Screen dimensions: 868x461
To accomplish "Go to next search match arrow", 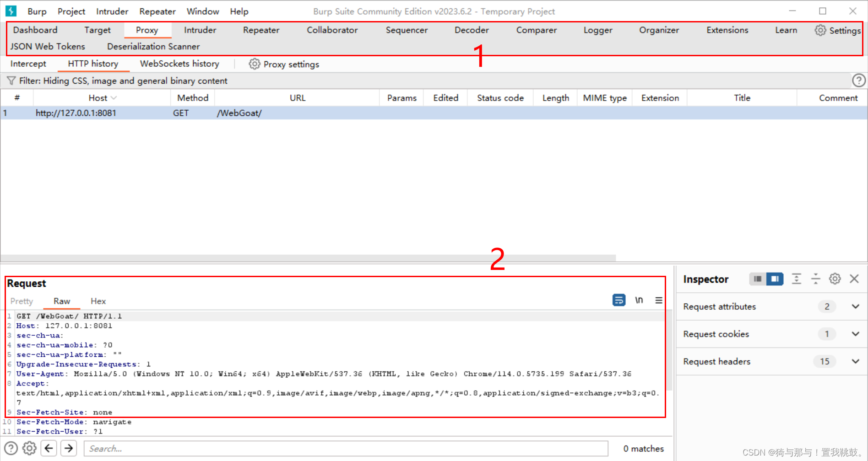I will point(69,448).
